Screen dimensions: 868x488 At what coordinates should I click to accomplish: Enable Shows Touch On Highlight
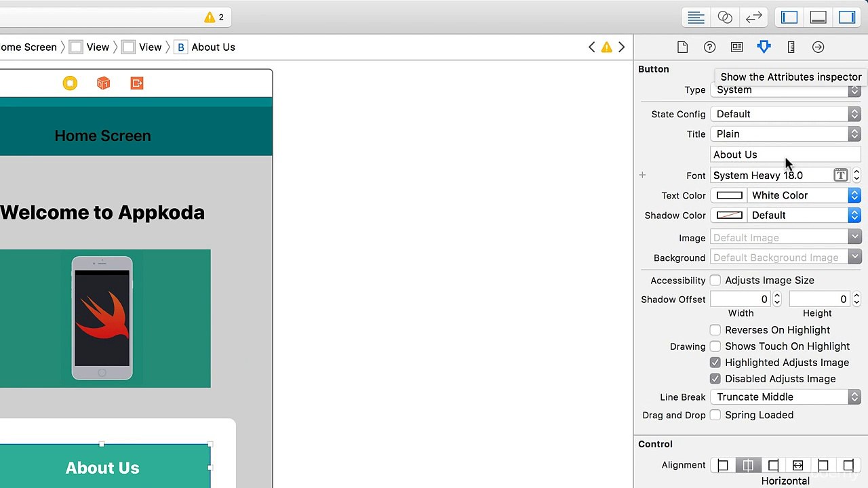pos(715,346)
